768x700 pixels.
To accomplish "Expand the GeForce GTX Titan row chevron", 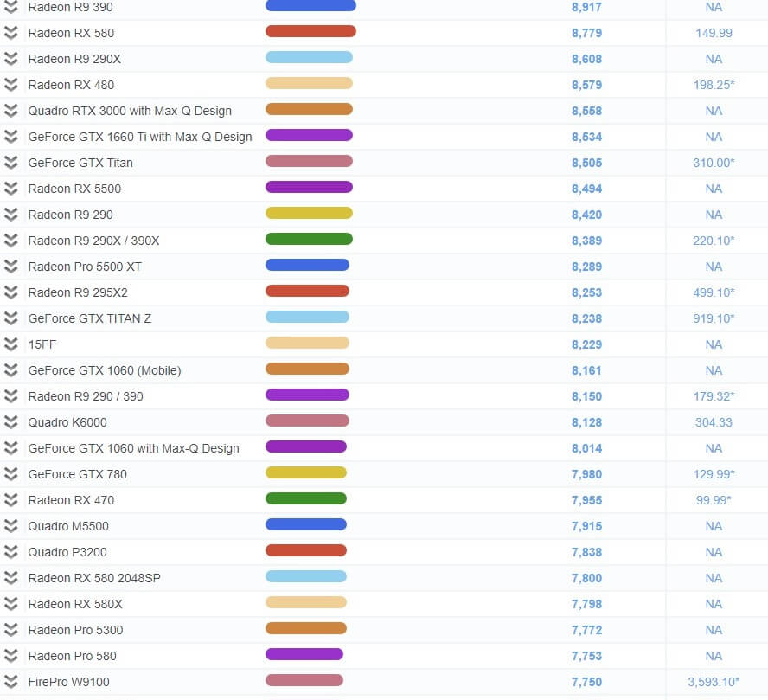I will (10, 163).
